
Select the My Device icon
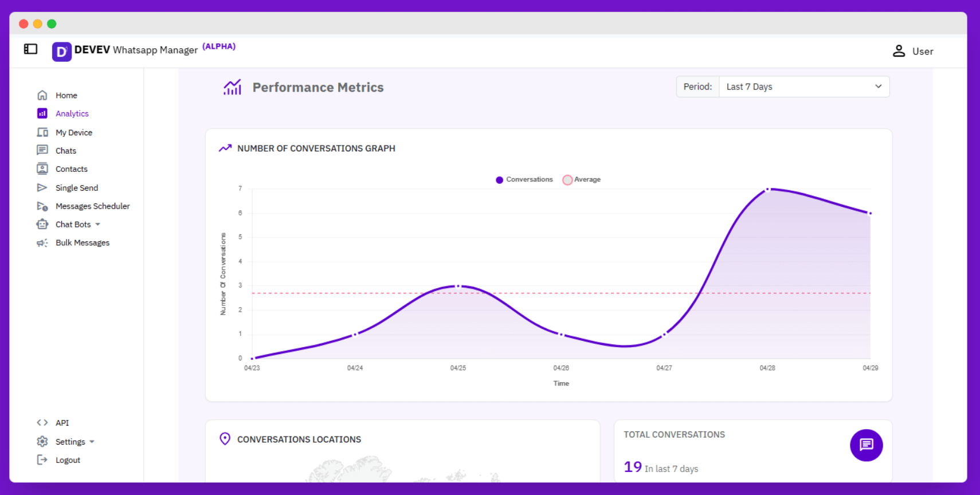42,132
